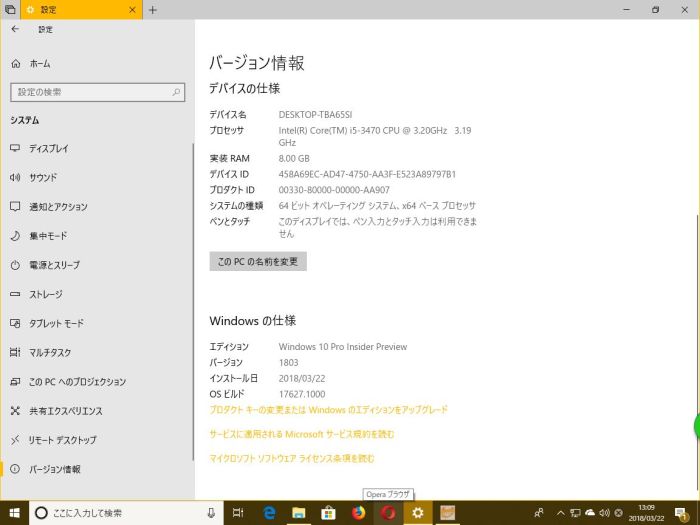700x525 pixels.
Task: Expand hidden system tray icons chevron
Action: point(560,513)
